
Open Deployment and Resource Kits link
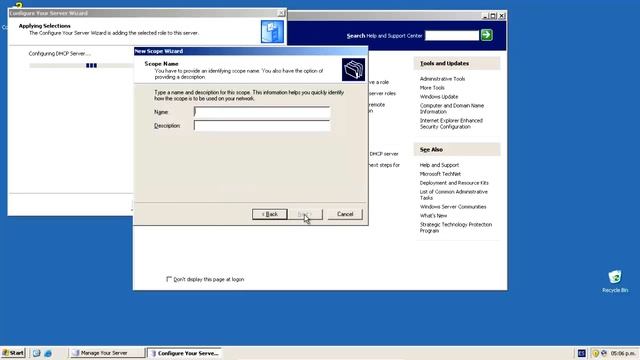(454, 183)
